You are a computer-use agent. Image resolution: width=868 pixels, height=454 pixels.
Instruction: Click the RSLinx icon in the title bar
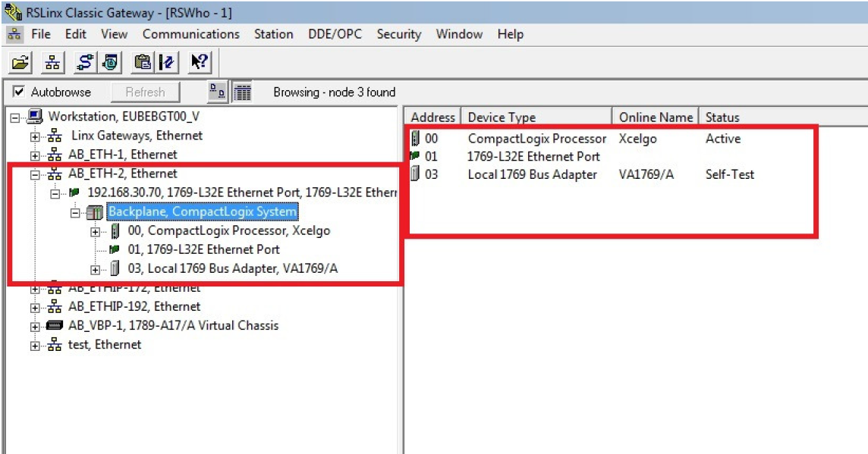[x=14, y=11]
